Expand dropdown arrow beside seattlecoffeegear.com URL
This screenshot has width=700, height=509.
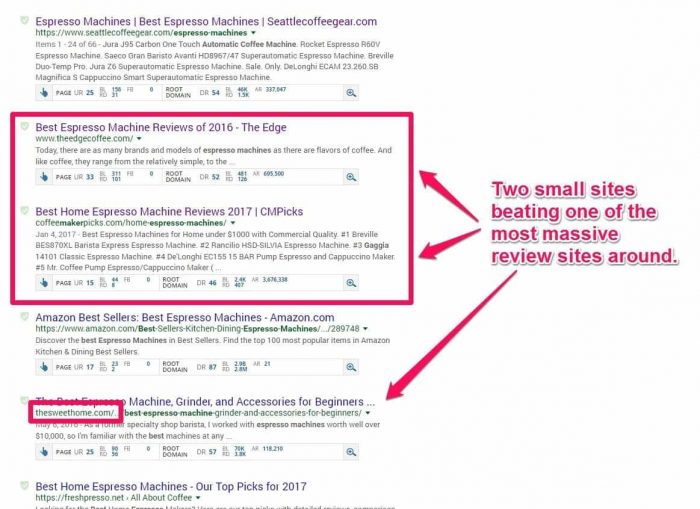pyautogui.click(x=254, y=33)
